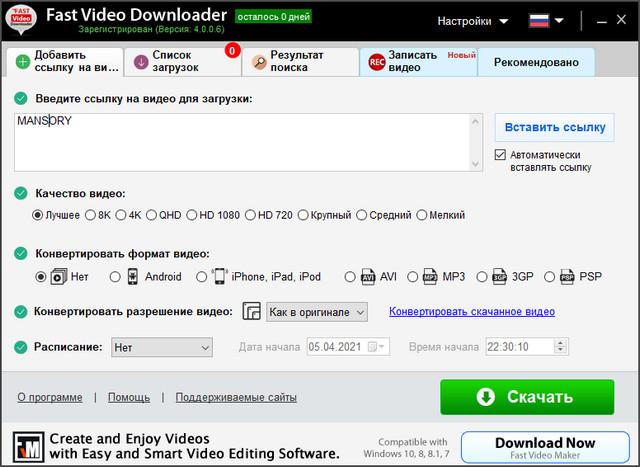Disable automatic link pasting checkbox
The image size is (640, 467).
[502, 155]
